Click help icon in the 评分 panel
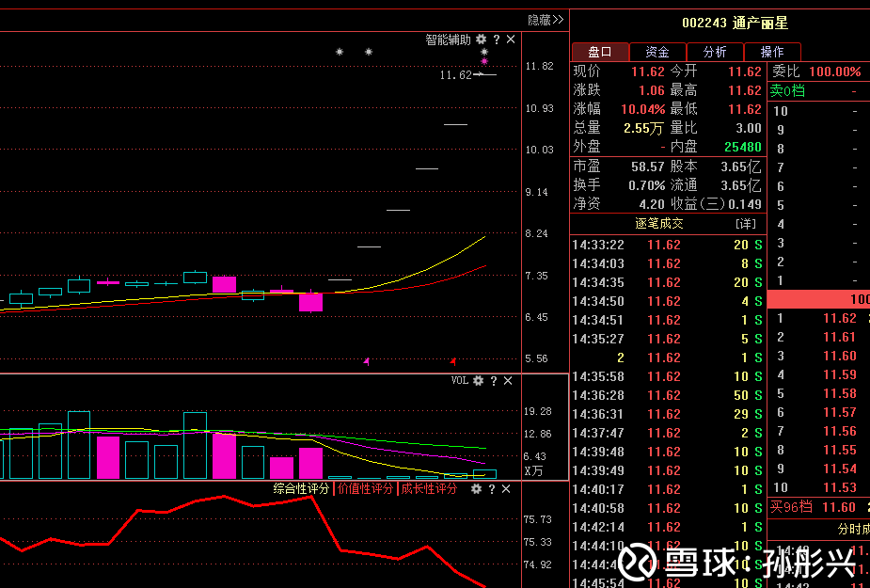870x588 pixels. pos(493,489)
